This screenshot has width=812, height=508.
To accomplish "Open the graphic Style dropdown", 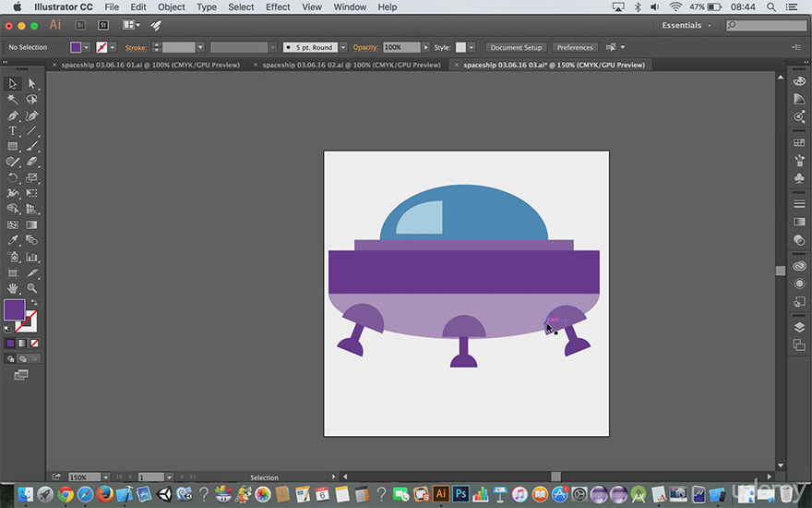I will pyautogui.click(x=472, y=47).
